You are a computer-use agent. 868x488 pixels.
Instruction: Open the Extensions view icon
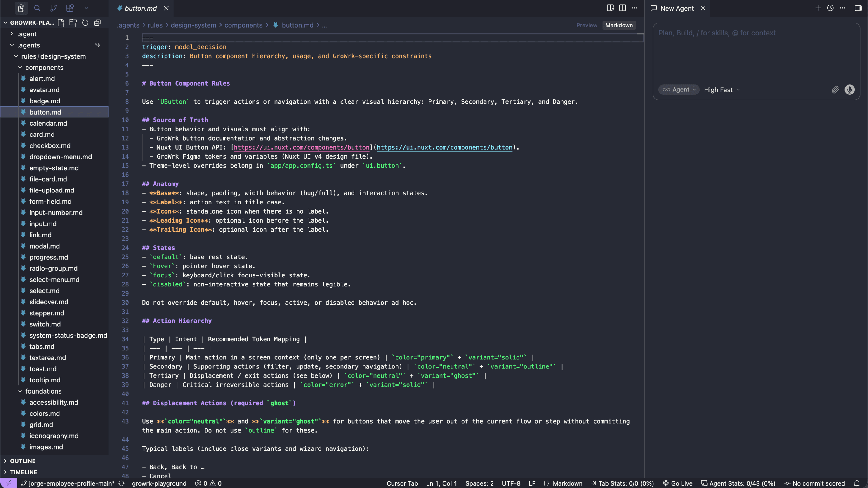(70, 8)
